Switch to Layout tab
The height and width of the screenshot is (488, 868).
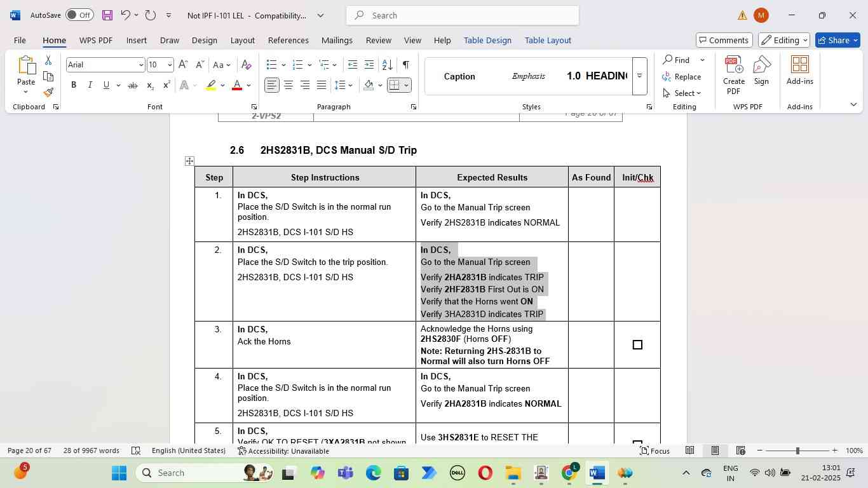click(x=242, y=40)
